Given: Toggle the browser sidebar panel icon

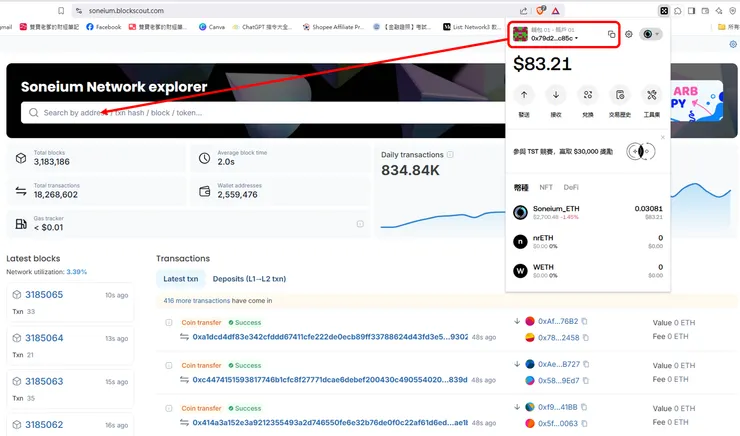Looking at the screenshot, I should [x=691, y=10].
